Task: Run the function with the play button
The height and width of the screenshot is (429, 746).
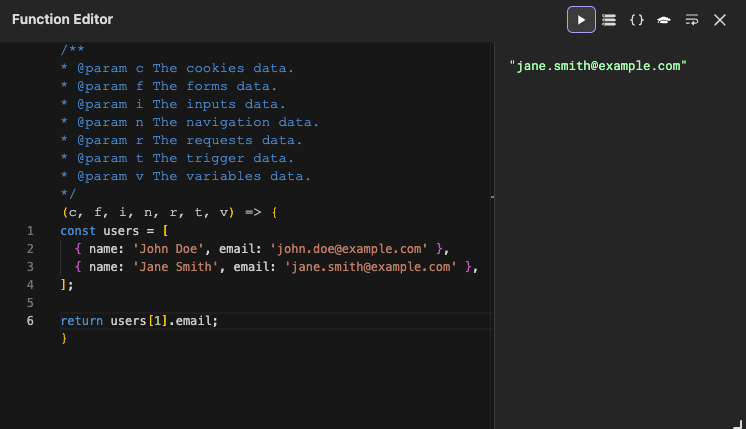Action: click(581, 20)
